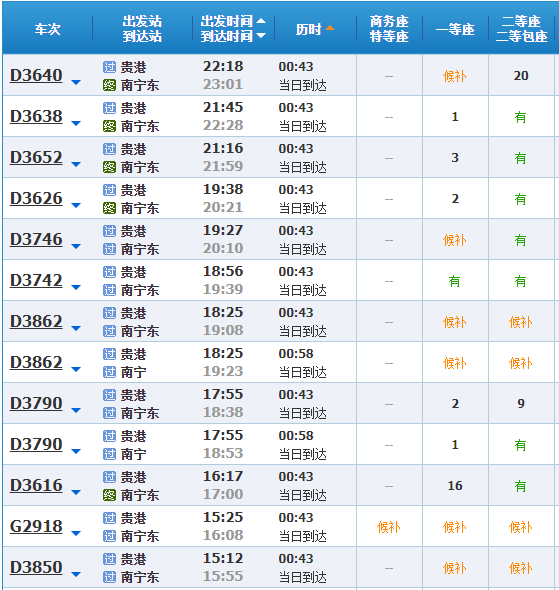Sort by arrival time via the 到达时间 down arrow
Screen dimensions: 559x590
point(261,36)
